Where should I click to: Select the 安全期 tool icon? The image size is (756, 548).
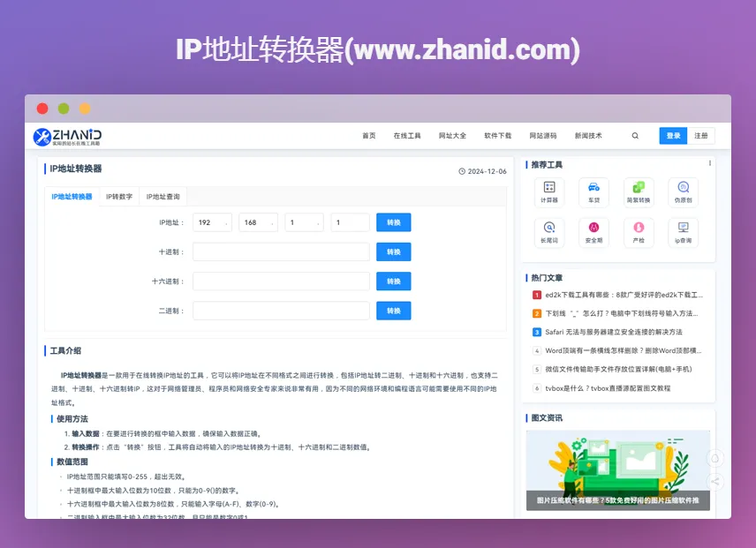(x=593, y=232)
